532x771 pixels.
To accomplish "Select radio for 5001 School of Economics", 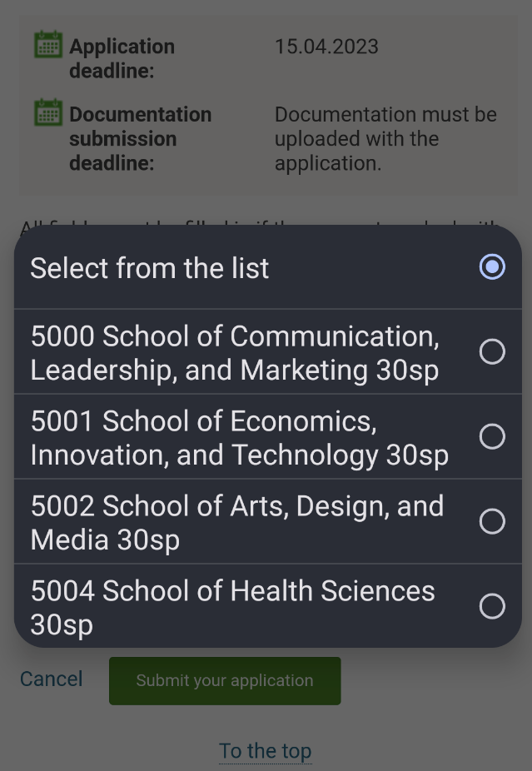I will (x=492, y=436).
